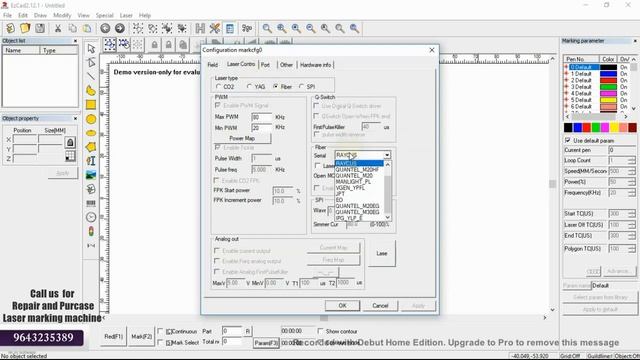Toggle Use default param checkbox
Screen dimensions: 640x360
click(567, 140)
